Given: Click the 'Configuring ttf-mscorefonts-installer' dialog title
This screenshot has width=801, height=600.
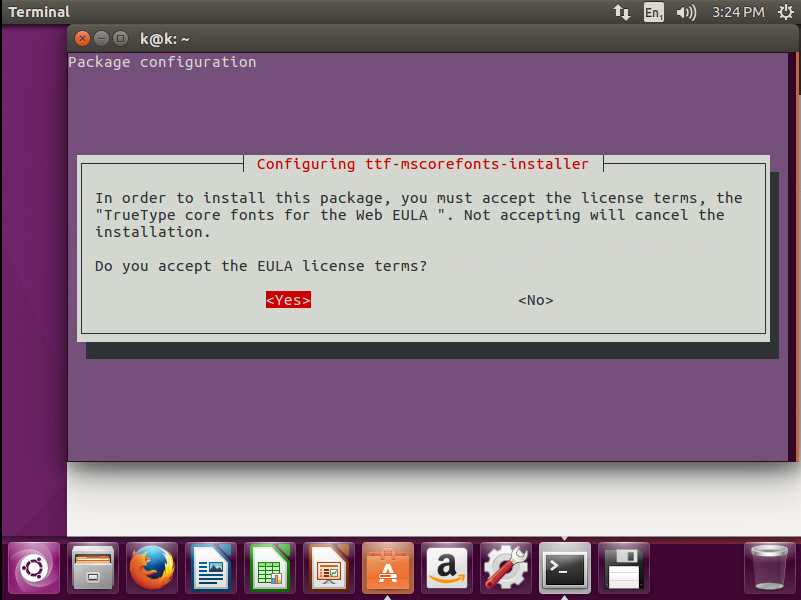Looking at the screenshot, I should tap(422, 164).
